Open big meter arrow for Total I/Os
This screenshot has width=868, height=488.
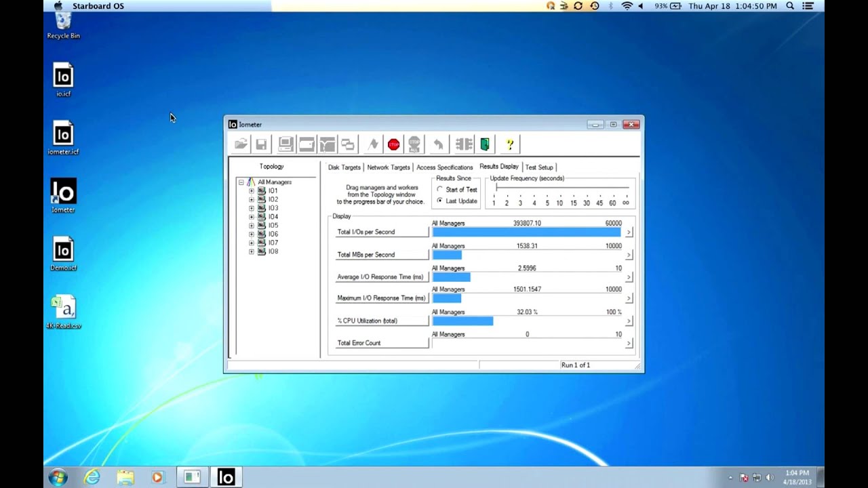click(629, 232)
